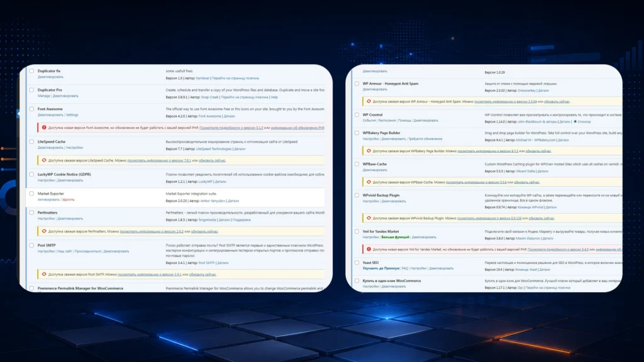Image resolution: width=644 pixels, height=362 pixels.
Task: Open Поддержка link for Perfmatters
Action: click(x=241, y=220)
